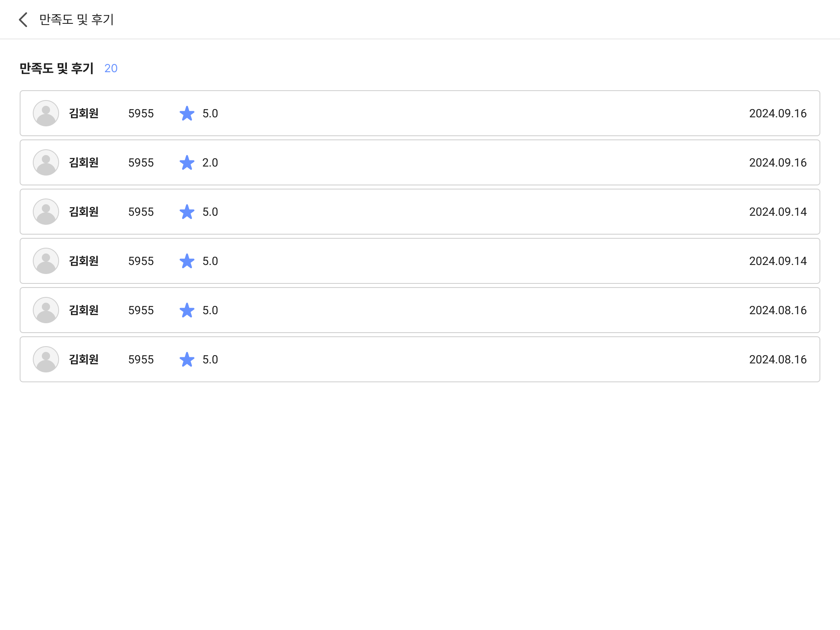This screenshot has height=630, width=840.
Task: Tap the 2024.09.16 date on the top review
Action: click(778, 113)
